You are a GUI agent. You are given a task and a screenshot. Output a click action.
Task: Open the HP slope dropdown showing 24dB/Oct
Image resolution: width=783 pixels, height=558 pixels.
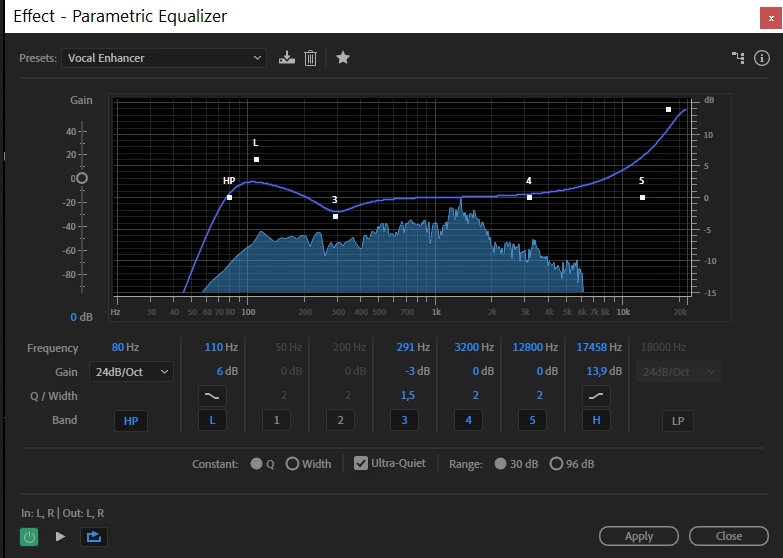pos(131,372)
